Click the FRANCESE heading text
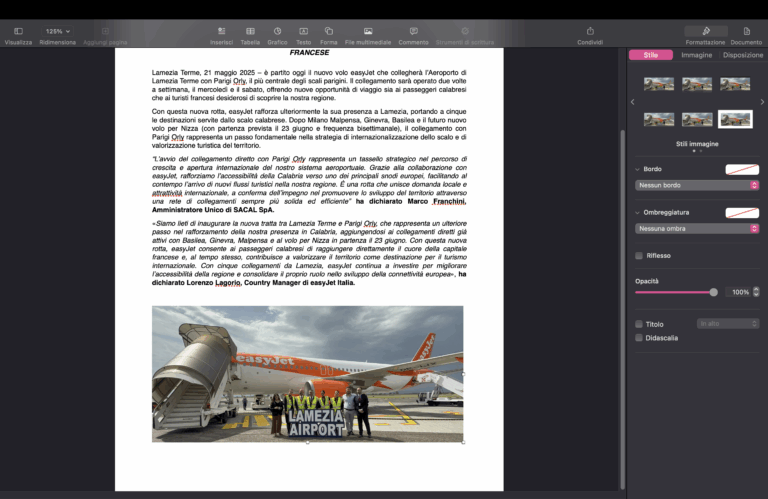This screenshot has width=768, height=499. pyautogui.click(x=309, y=52)
